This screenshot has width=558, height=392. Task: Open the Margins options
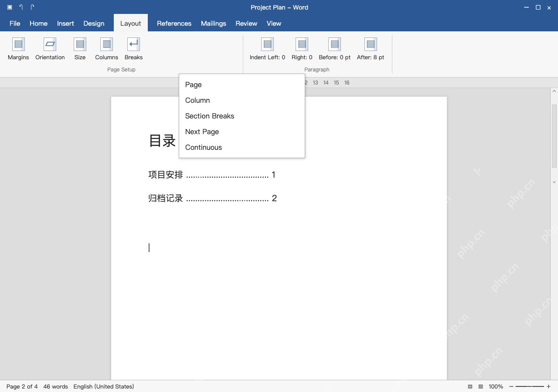[x=18, y=49]
